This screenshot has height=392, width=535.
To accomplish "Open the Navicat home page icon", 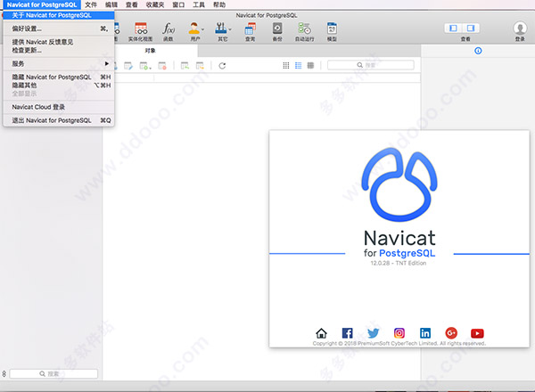I will [x=321, y=332].
